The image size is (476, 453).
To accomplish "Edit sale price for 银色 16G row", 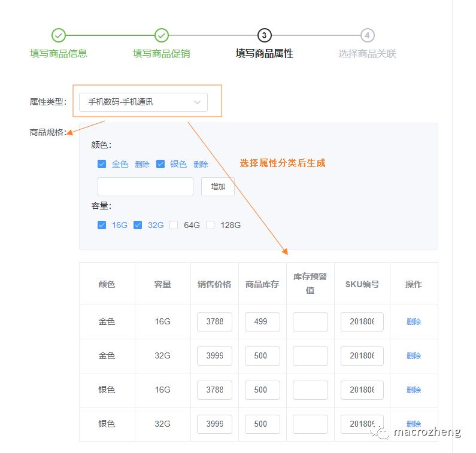I will [214, 390].
